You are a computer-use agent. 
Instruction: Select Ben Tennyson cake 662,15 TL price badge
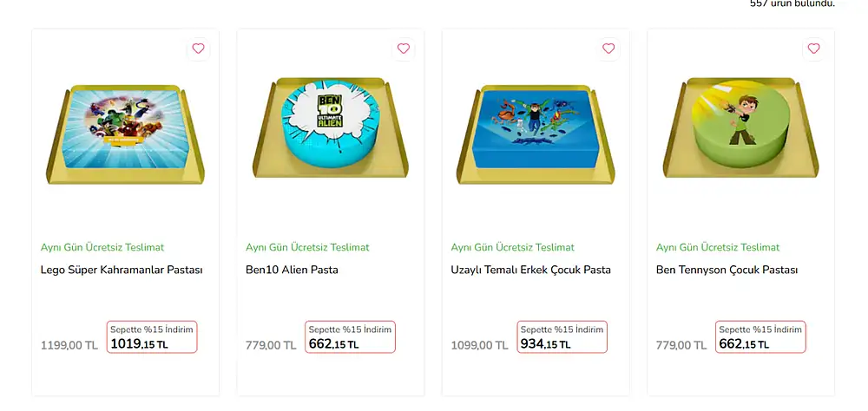(760, 337)
